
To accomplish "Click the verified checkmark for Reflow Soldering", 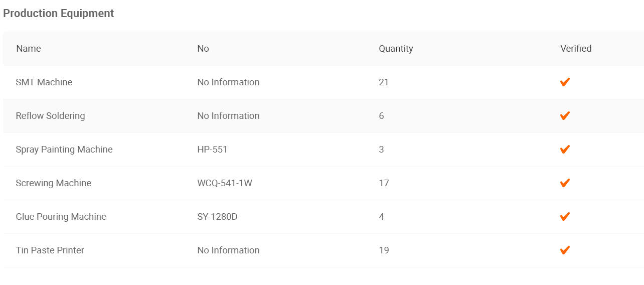I will click(565, 116).
